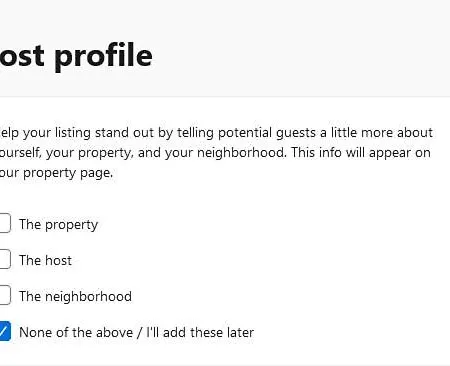This screenshot has height=366, width=450.
Task: Check The neighborhood checkbox
Action: tap(5, 295)
